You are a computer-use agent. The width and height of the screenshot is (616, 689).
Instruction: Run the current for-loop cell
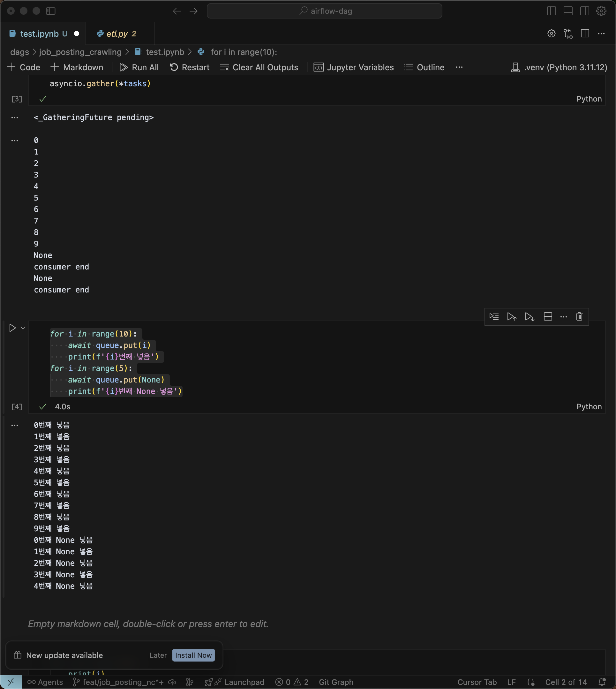(x=12, y=328)
